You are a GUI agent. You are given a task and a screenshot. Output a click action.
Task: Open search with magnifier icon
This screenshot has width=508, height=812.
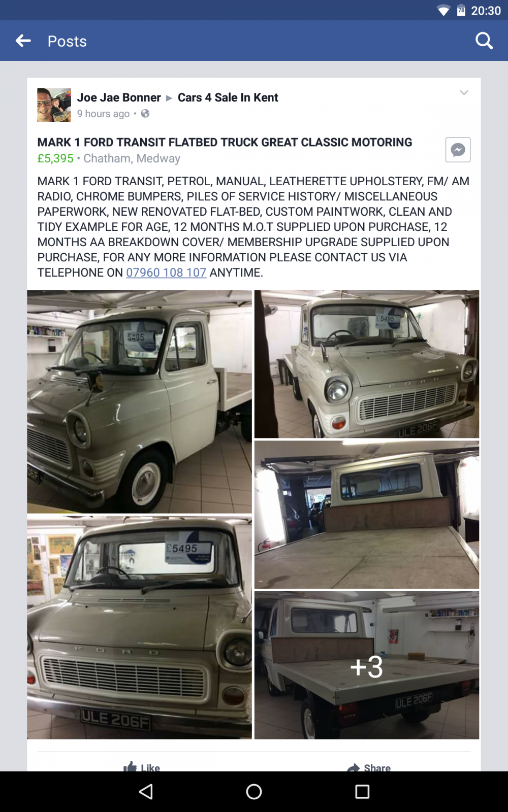[484, 41]
